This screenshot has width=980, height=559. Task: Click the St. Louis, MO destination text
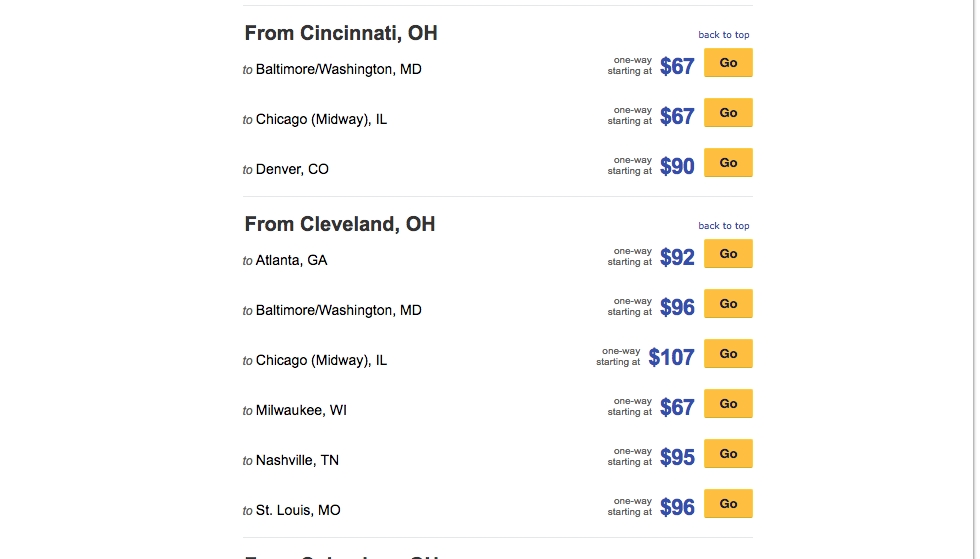(298, 510)
